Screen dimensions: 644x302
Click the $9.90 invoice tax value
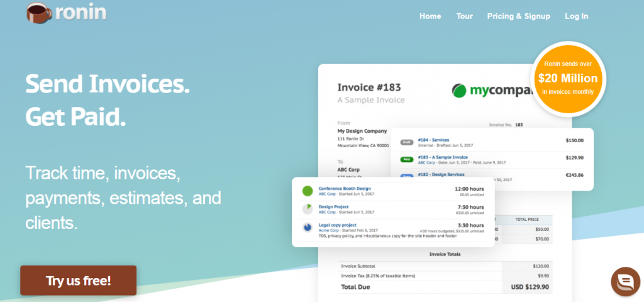(543, 276)
